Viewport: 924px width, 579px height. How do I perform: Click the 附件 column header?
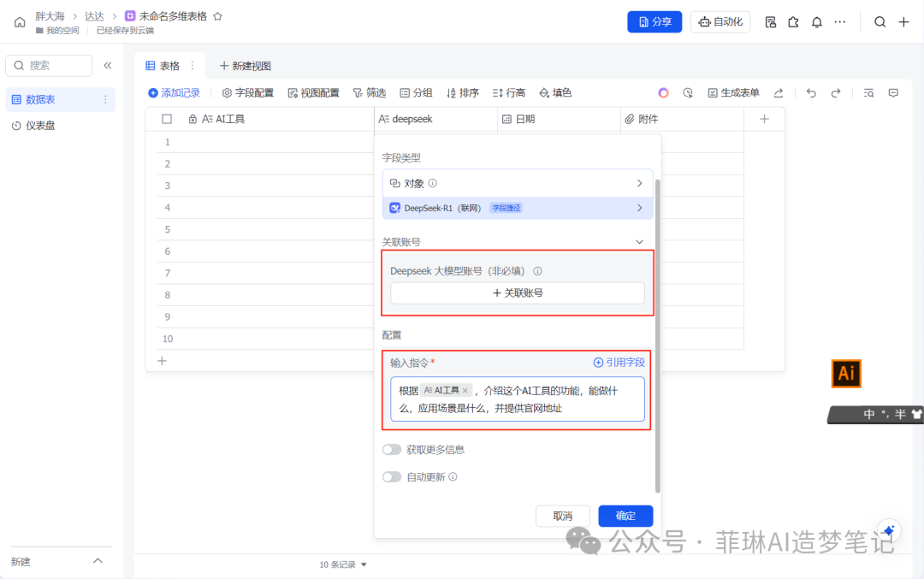click(x=682, y=119)
